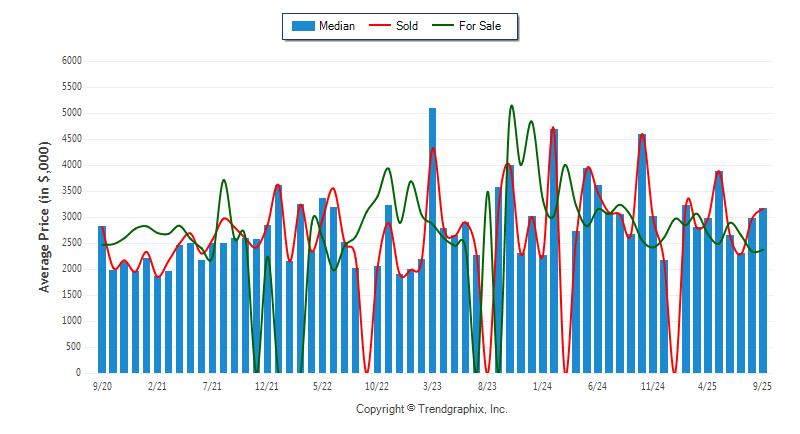800x434 pixels.
Task: Click the 4/25 x-axis label
Action: 707,385
